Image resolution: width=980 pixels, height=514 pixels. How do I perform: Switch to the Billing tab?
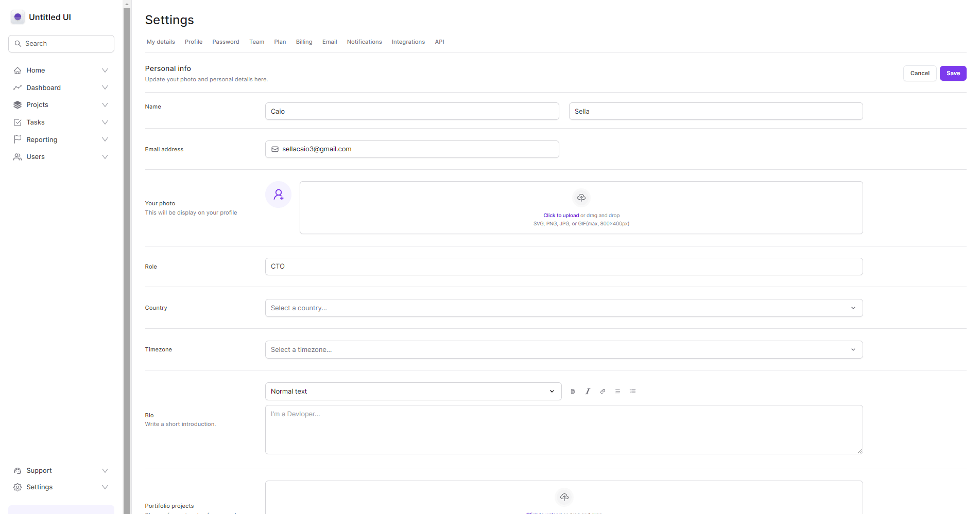click(x=304, y=42)
